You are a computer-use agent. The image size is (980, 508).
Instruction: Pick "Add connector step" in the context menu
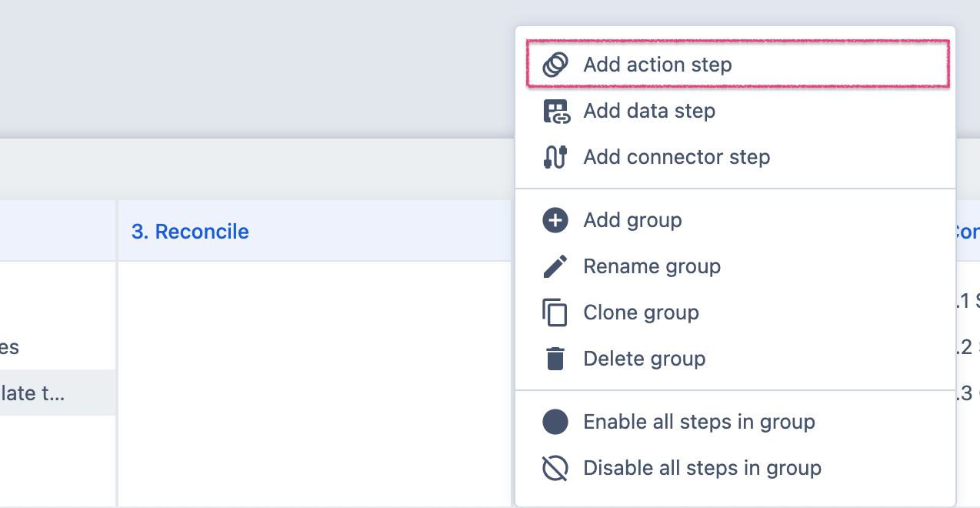click(676, 157)
